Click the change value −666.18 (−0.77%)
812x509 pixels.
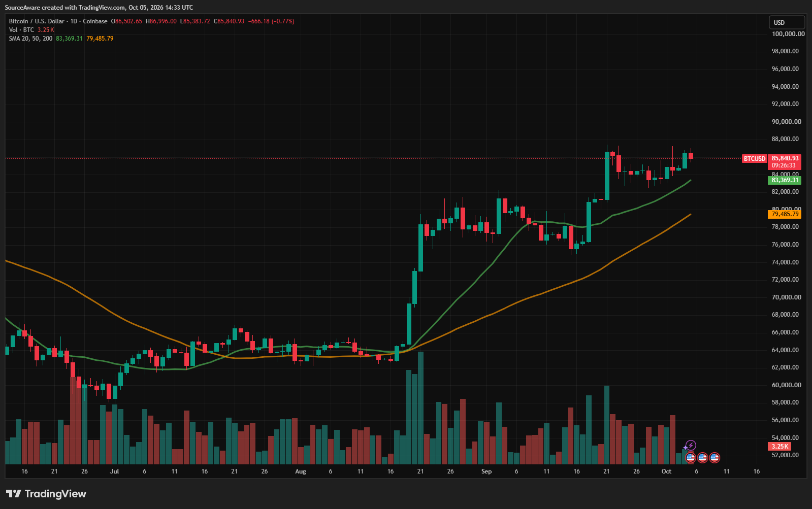(271, 21)
